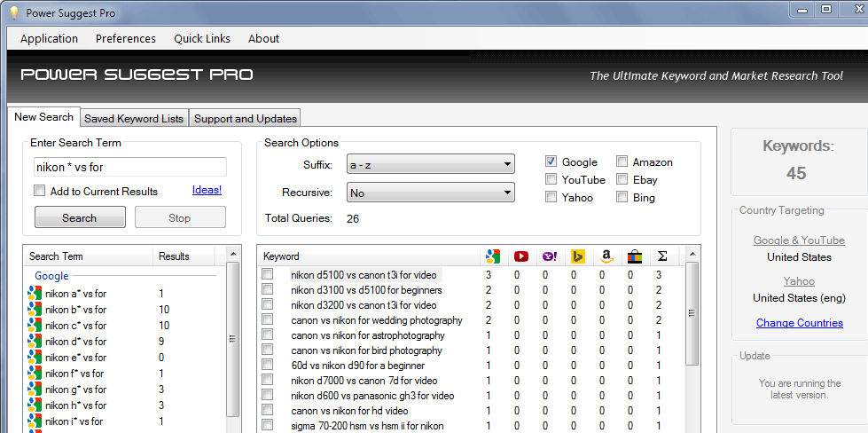Viewport: 868px width, 433px height.
Task: Open the Recursive dropdown set to No
Action: pyautogui.click(x=431, y=193)
